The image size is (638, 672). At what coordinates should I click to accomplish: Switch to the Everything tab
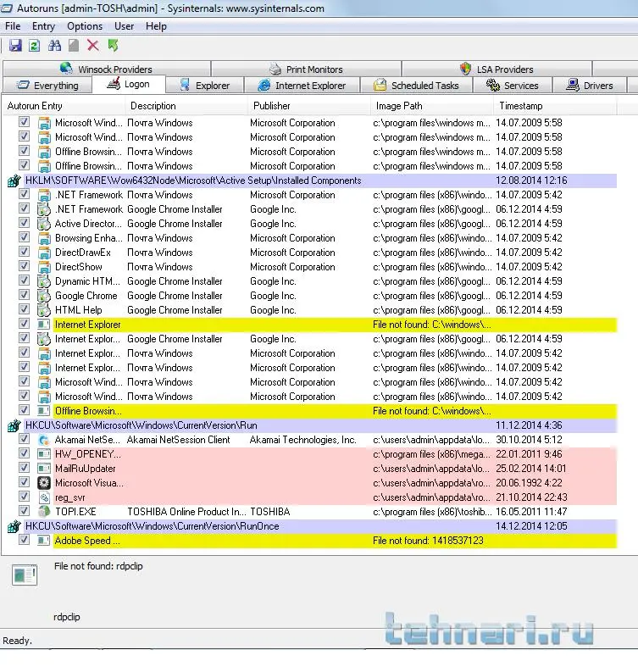[x=47, y=86]
